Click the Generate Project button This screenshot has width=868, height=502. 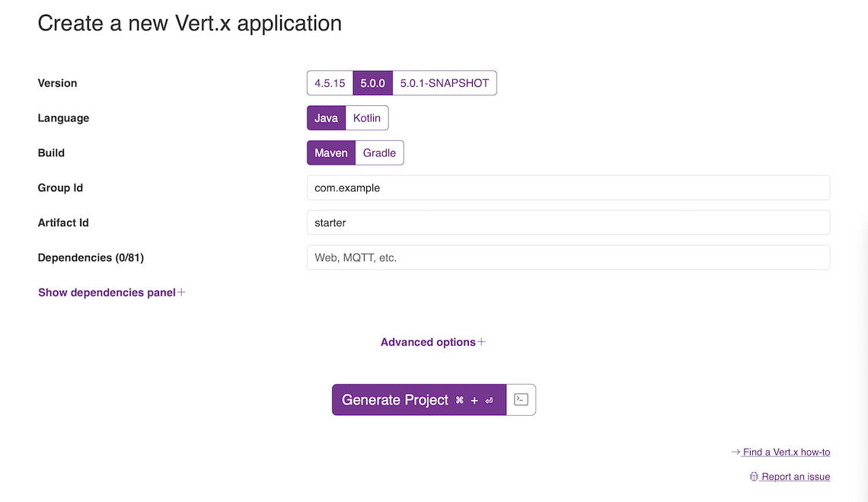(419, 399)
